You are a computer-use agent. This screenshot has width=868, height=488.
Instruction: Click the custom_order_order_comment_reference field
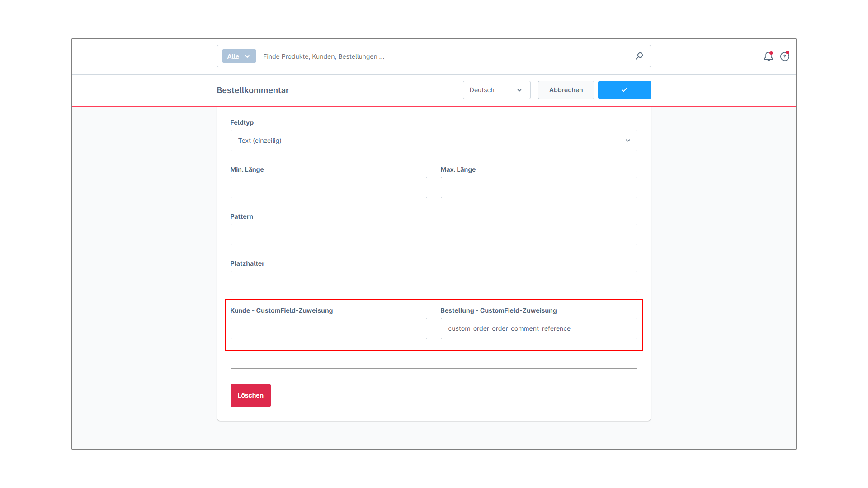[x=539, y=328]
